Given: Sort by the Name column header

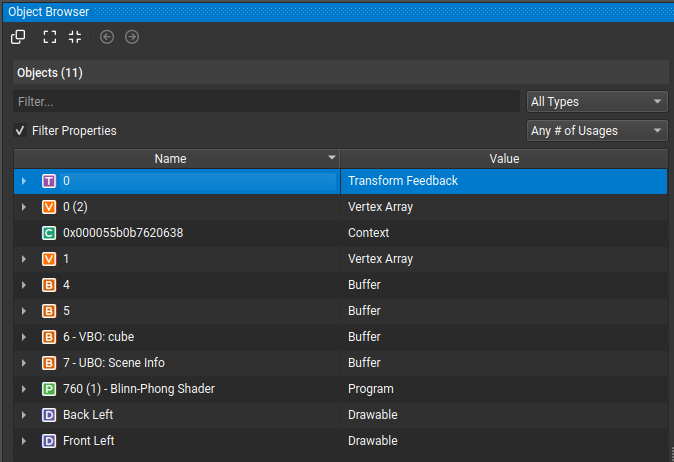Looking at the screenshot, I should (x=170, y=158).
